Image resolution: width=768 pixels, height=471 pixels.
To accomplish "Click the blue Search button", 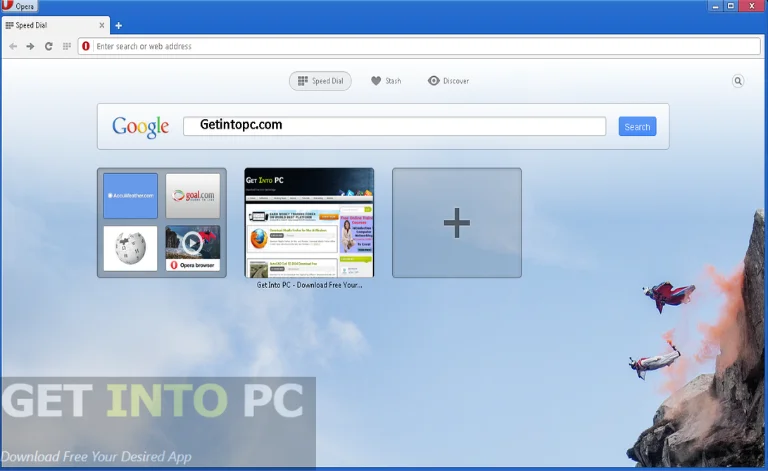I will pos(637,126).
